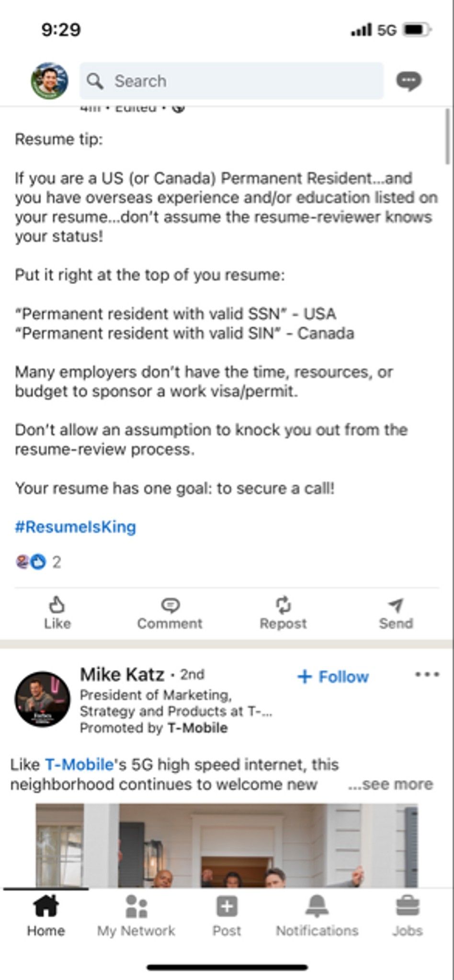
Task: Send the resume tip post
Action: [396, 613]
